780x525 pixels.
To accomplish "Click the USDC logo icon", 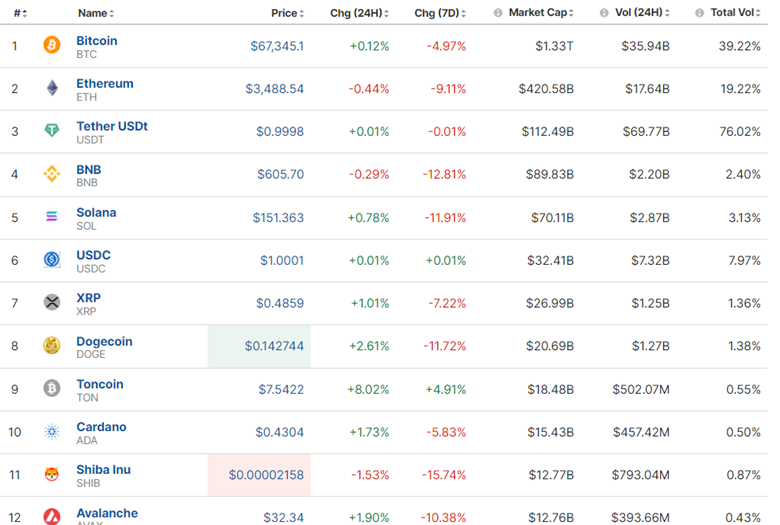I will tap(52, 259).
